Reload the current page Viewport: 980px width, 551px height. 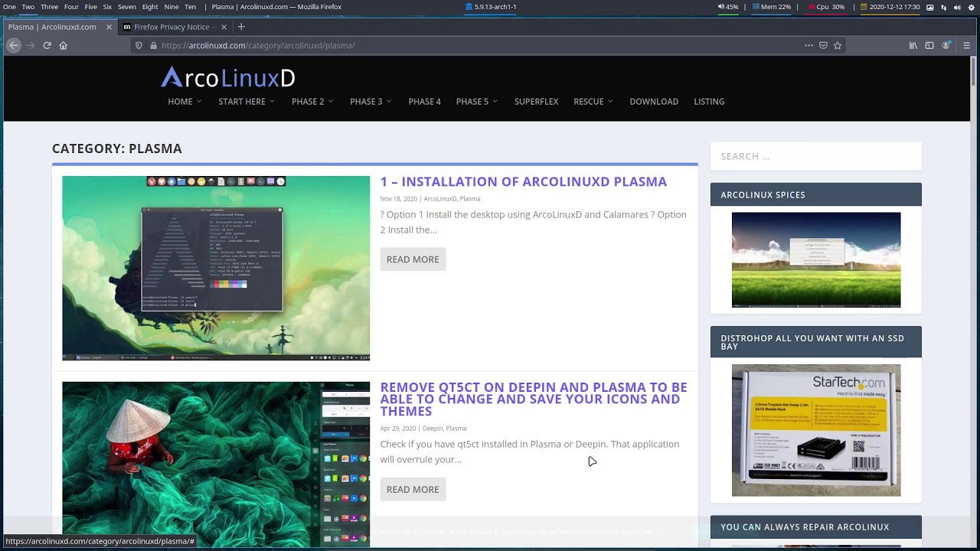coord(47,45)
